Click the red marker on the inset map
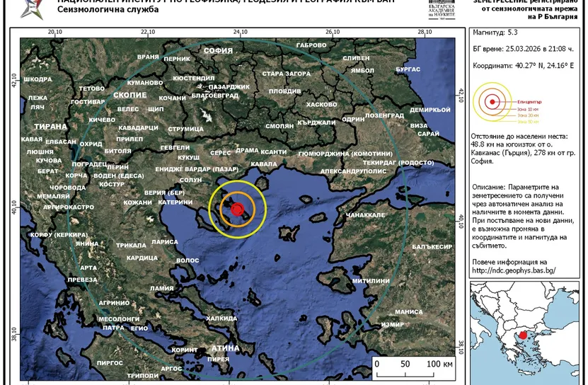The width and height of the screenshot is (588, 385). point(522,334)
